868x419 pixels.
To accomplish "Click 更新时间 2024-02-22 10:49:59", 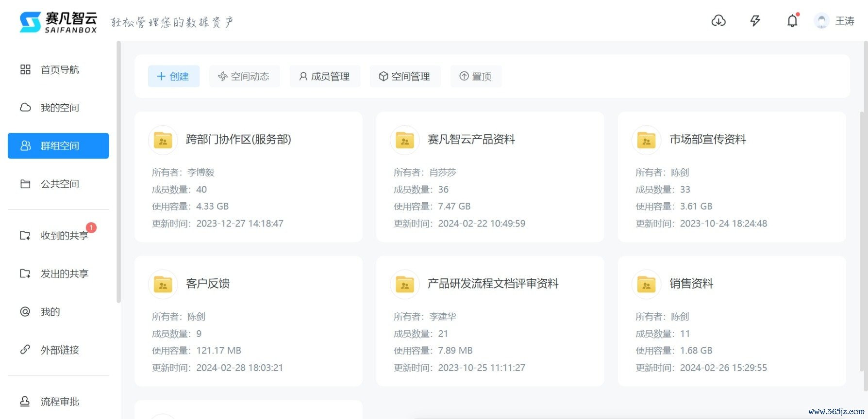I will (459, 223).
